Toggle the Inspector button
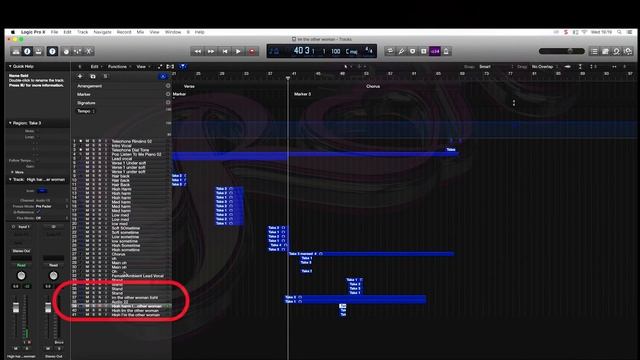This screenshot has width=640, height=360. [27, 51]
